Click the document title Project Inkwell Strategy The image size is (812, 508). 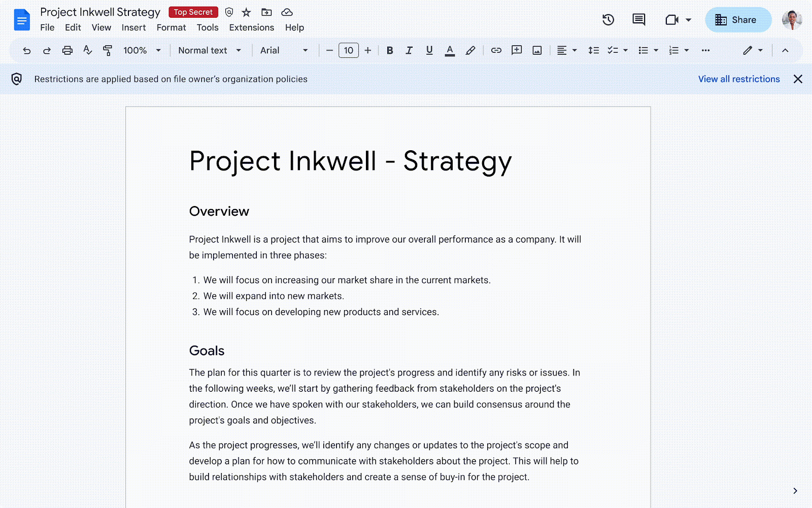[x=100, y=12]
